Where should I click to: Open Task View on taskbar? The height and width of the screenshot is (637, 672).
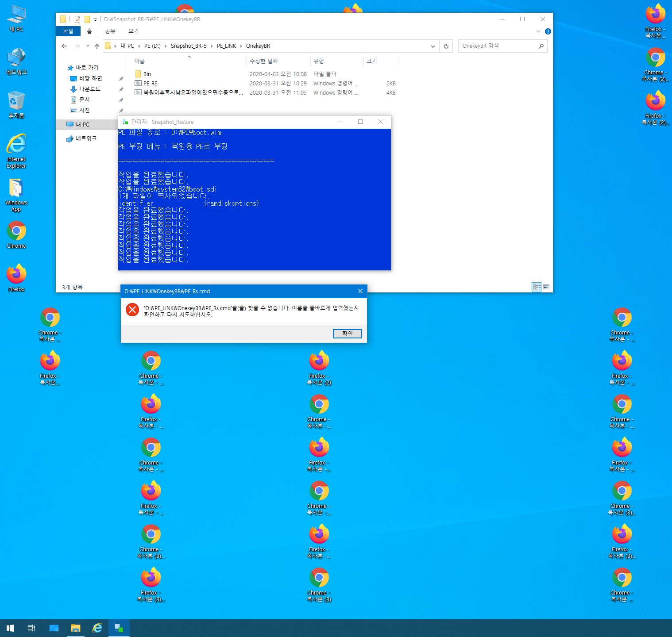coord(31,628)
